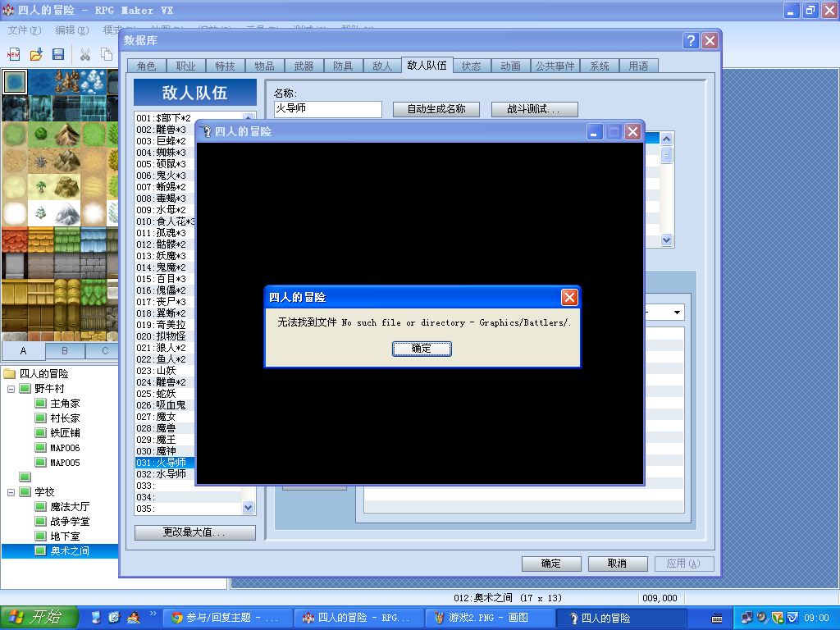Switch to the 动画 tab
Screen dimensions: 840x630
click(x=510, y=66)
